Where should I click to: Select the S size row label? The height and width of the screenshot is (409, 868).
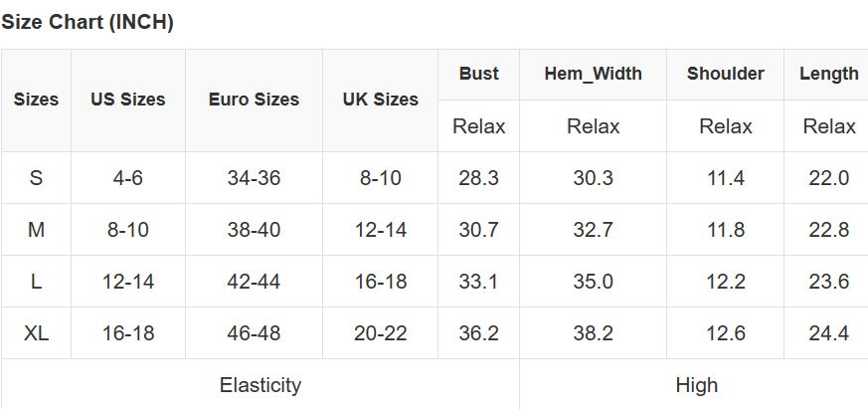tap(36, 178)
